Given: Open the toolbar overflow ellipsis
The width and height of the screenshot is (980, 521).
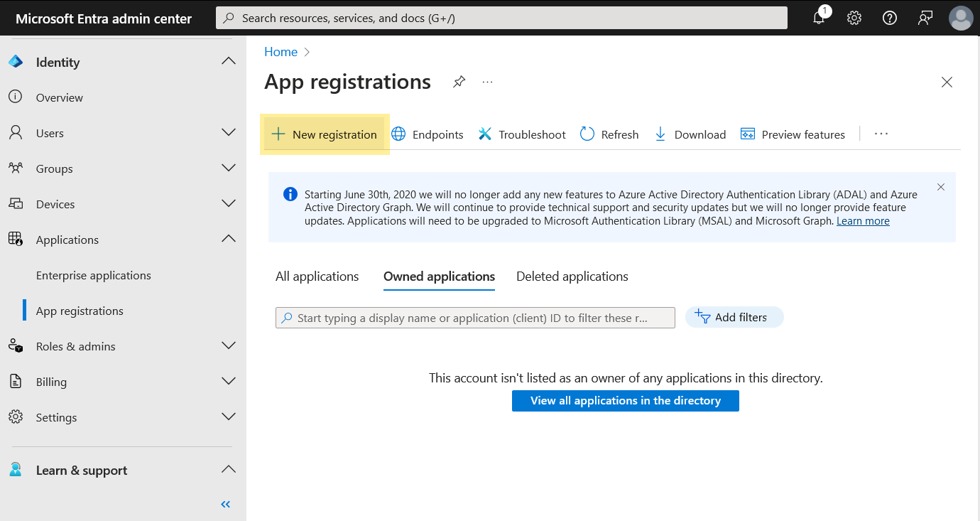Looking at the screenshot, I should coord(881,134).
